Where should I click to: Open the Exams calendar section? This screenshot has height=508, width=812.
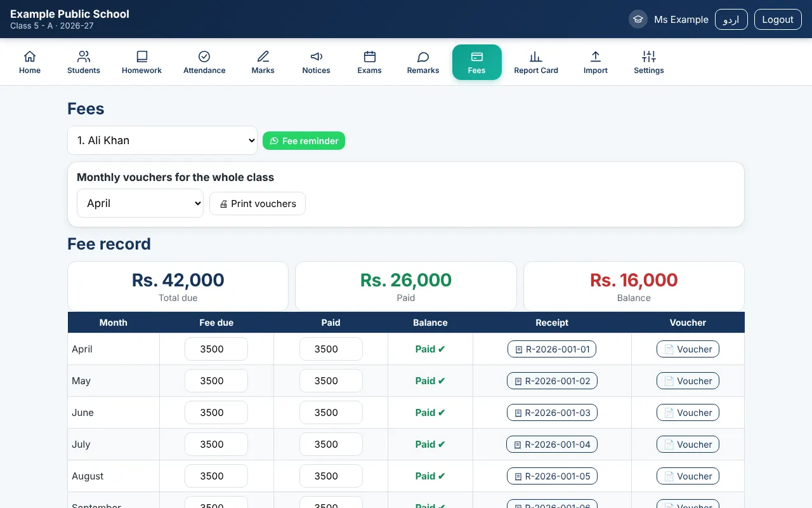(x=369, y=62)
